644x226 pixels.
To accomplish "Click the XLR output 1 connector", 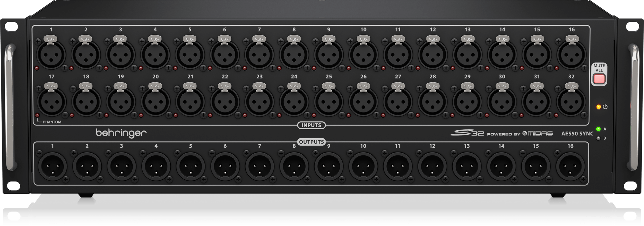I will (52, 166).
